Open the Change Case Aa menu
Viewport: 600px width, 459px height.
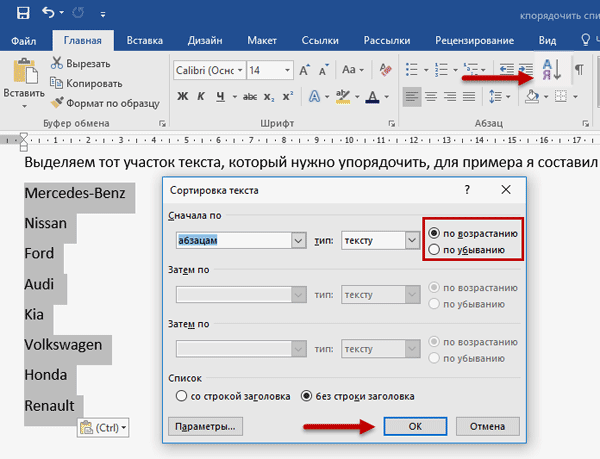point(352,70)
